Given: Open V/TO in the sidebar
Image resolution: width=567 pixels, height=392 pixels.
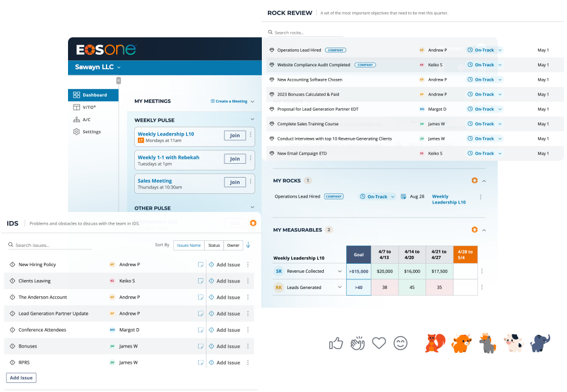Looking at the screenshot, I should point(89,107).
